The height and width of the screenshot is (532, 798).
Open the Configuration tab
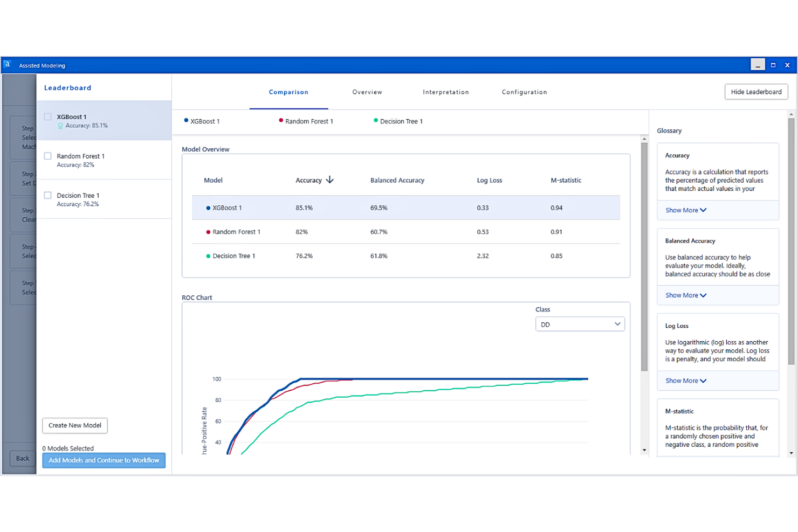click(x=524, y=92)
